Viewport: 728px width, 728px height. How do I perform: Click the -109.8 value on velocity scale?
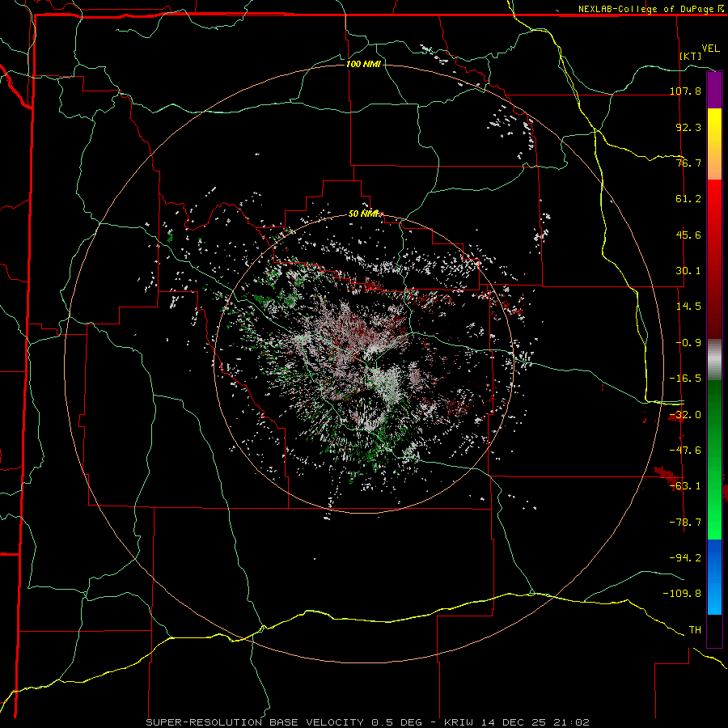point(682,594)
